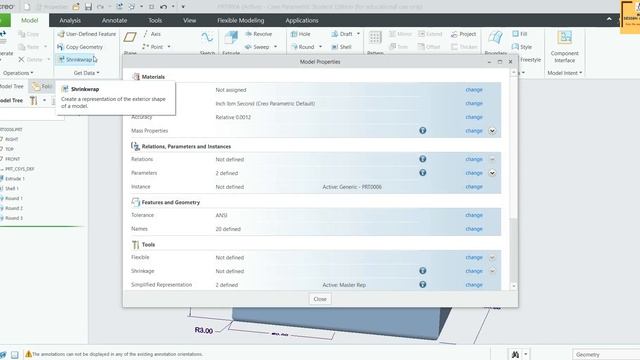
Task: Select the Round tool
Action: tap(302, 47)
